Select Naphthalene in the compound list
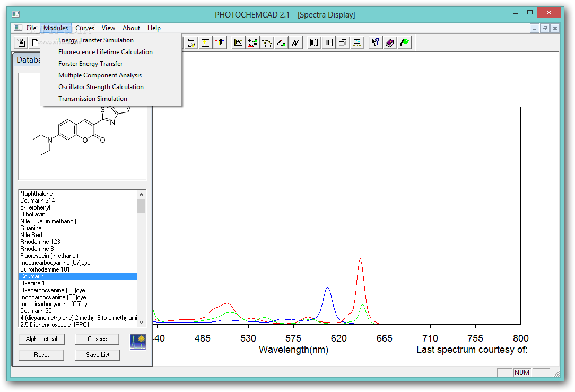 [78, 194]
